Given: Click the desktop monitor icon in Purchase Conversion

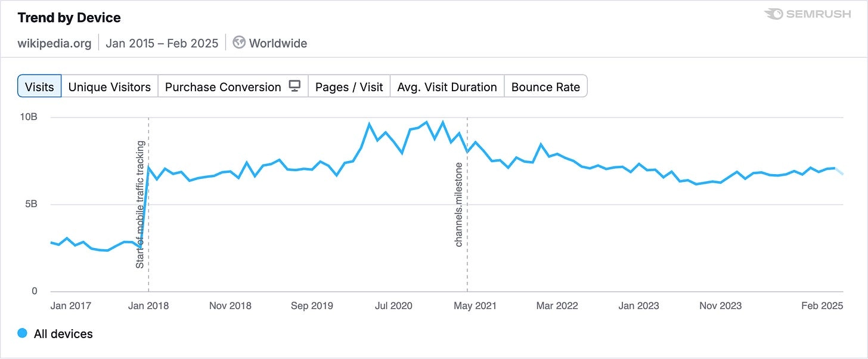Looking at the screenshot, I should coord(294,86).
